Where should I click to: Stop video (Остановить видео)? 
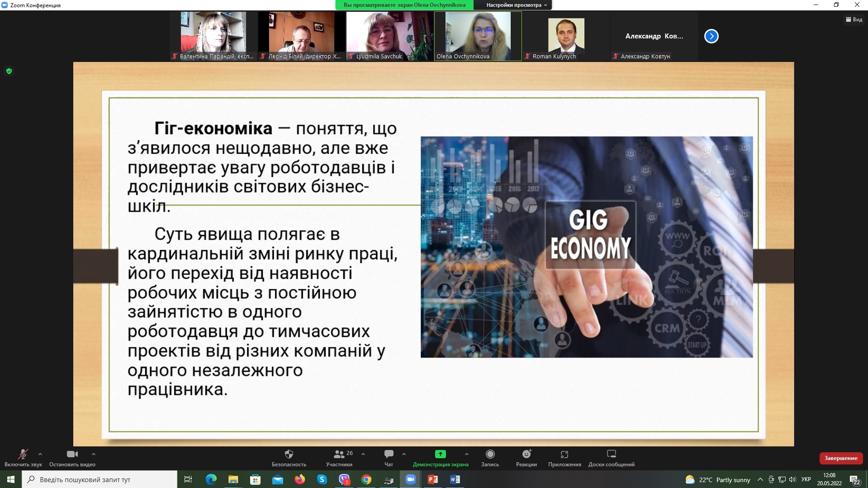(72, 454)
